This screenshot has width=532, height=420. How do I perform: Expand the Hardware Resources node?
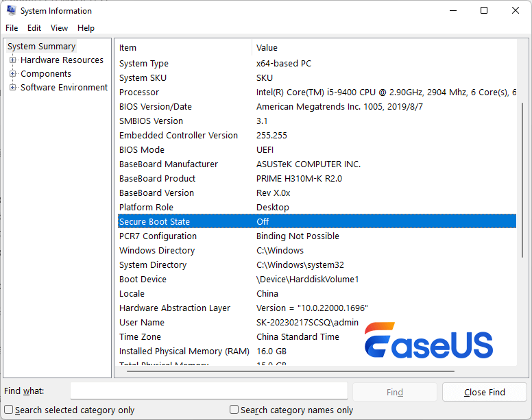12,60
